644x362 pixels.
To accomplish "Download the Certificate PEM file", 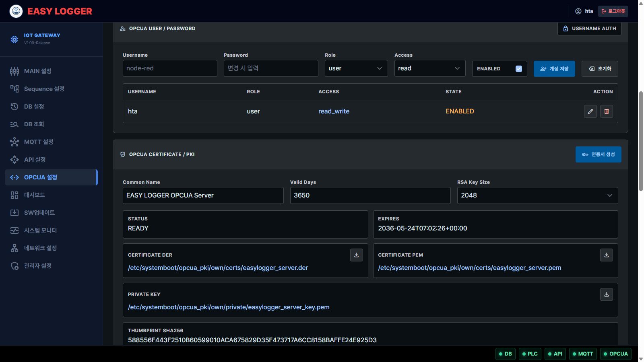I will pos(607,255).
